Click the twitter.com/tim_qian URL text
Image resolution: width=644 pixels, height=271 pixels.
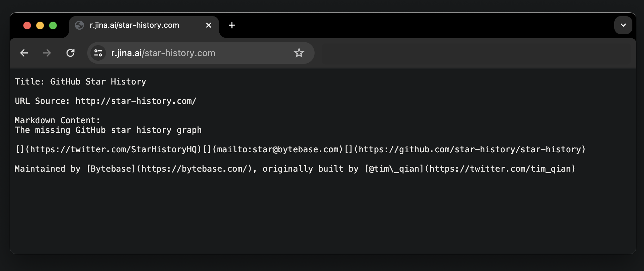click(501, 169)
